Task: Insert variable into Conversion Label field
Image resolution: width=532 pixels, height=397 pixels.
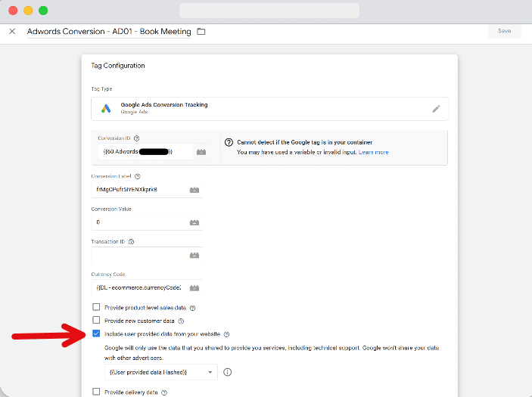Action: (x=194, y=190)
